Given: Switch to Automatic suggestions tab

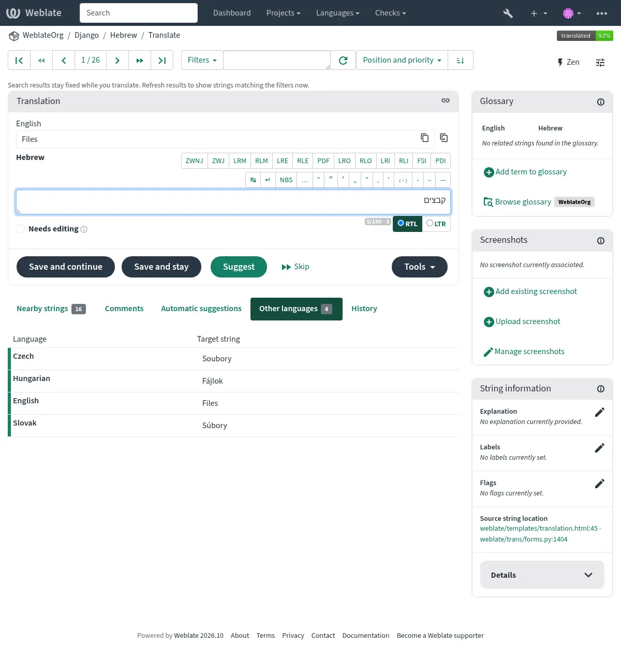Looking at the screenshot, I should (201, 309).
